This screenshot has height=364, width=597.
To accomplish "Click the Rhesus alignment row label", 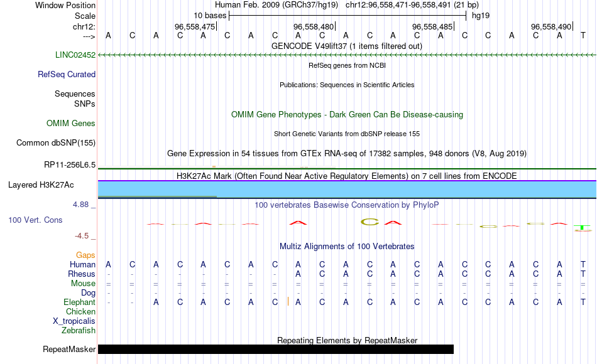I will tap(82, 274).
